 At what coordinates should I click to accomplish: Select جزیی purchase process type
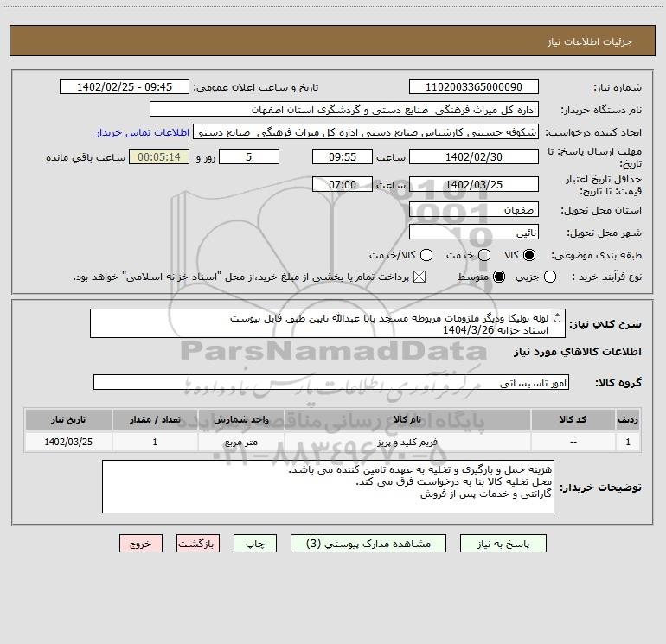(549, 277)
